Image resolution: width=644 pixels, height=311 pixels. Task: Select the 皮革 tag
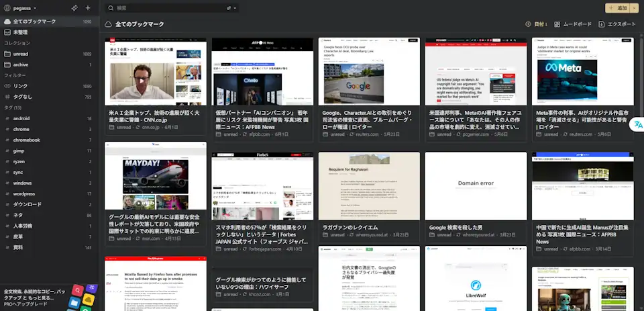(49, 237)
